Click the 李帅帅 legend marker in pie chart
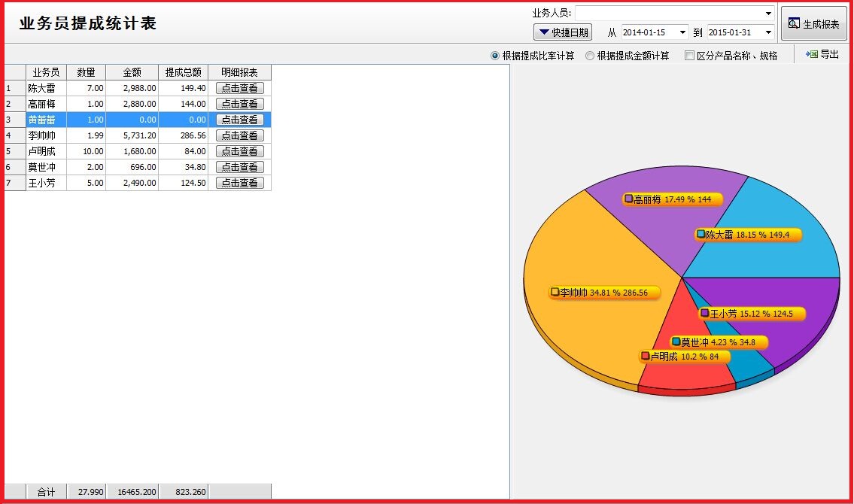 (555, 293)
